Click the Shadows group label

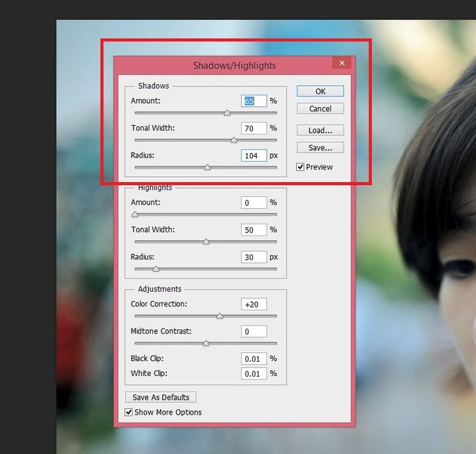click(x=154, y=86)
